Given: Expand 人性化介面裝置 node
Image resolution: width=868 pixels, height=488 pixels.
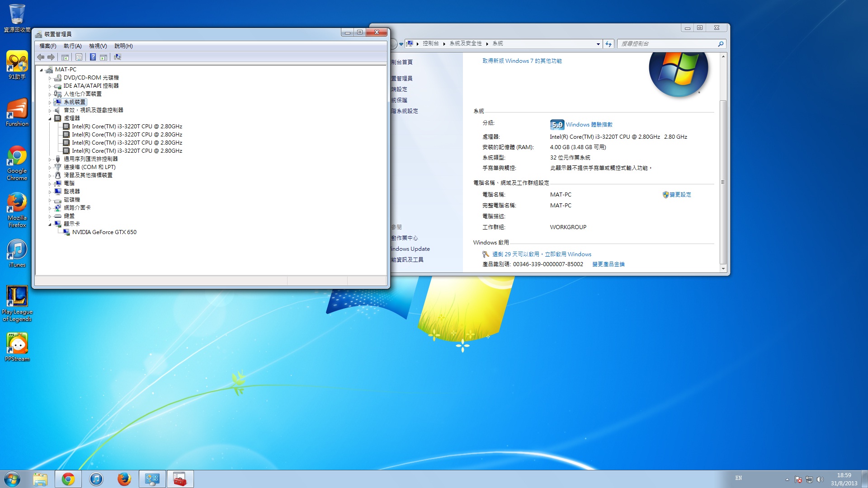Looking at the screenshot, I should pyautogui.click(x=50, y=94).
